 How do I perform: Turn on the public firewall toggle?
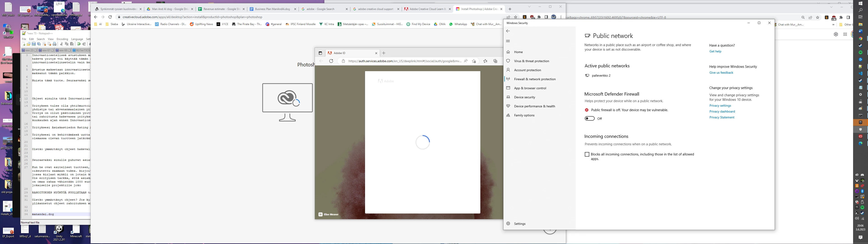click(x=589, y=119)
